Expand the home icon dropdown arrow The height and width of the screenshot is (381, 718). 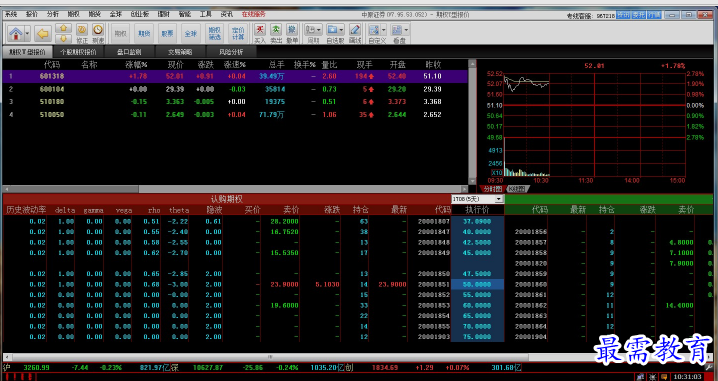pos(27,33)
